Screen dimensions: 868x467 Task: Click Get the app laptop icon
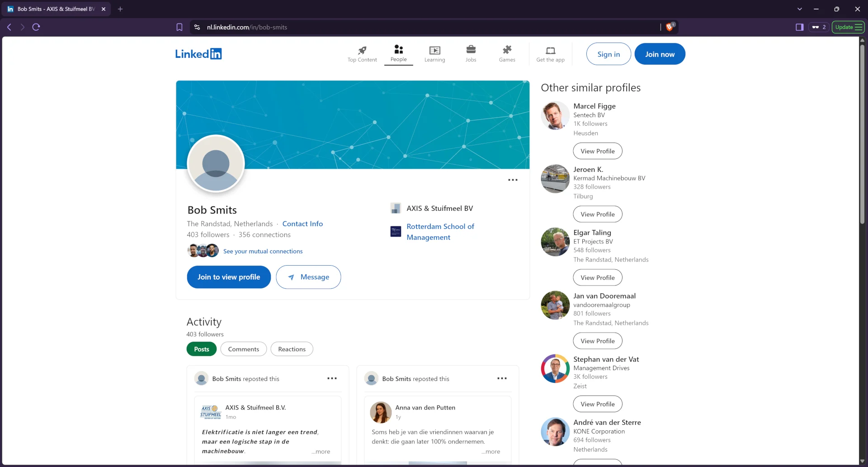click(x=550, y=54)
